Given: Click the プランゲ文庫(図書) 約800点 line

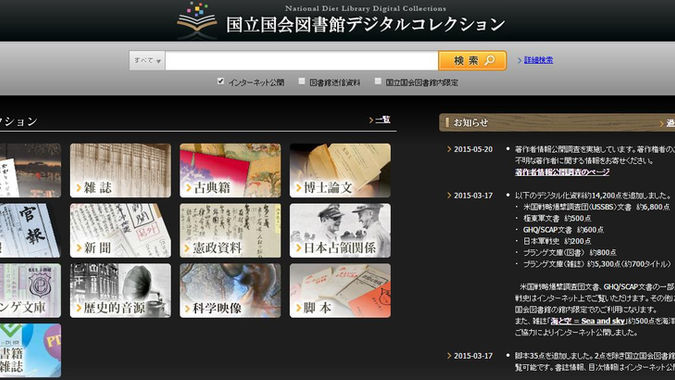Looking at the screenshot, I should point(570,253).
